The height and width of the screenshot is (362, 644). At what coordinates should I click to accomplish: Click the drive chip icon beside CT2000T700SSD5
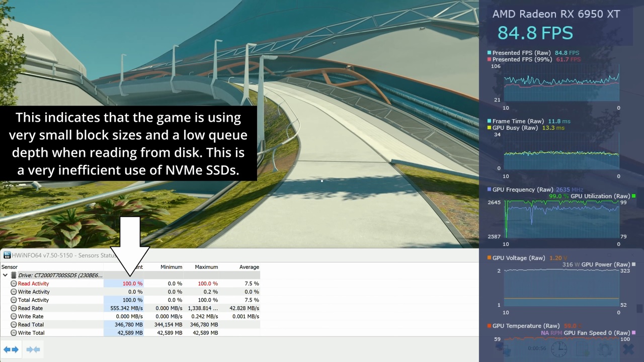pos(14,276)
